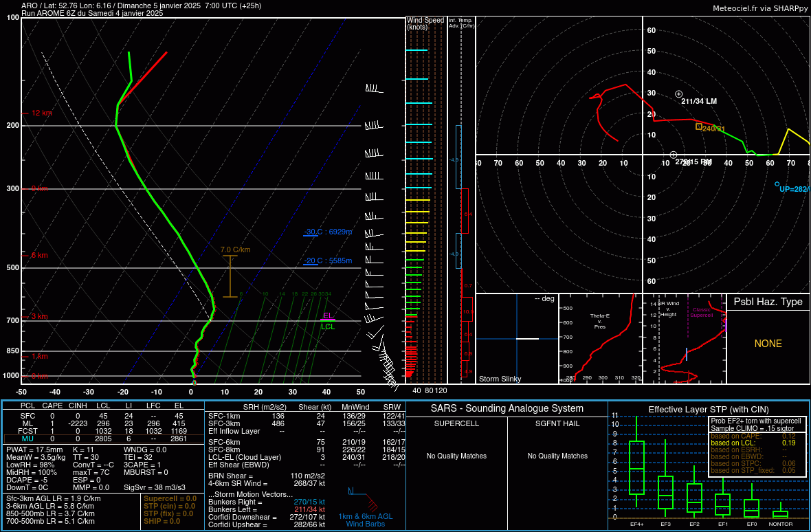Click the Run AROME 6Z header line
The width and height of the screenshot is (811, 532).
click(x=92, y=14)
